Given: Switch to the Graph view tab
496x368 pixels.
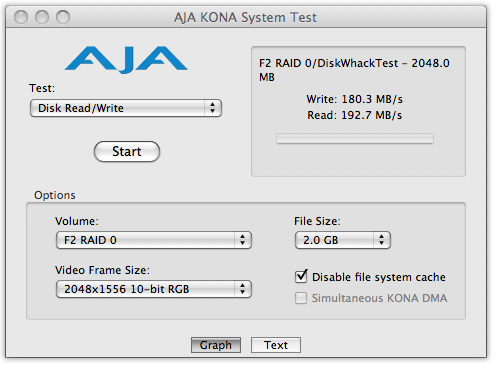Looking at the screenshot, I should point(216,345).
